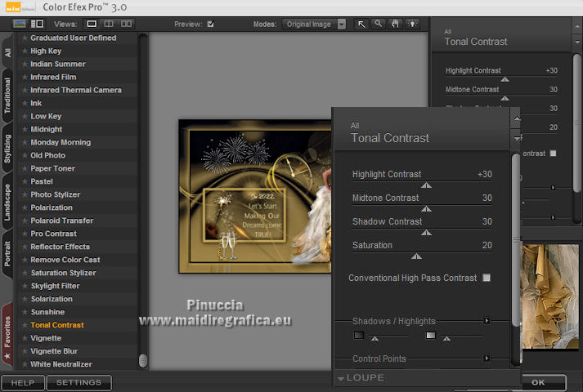Open the SETTINGS button

tap(78, 383)
